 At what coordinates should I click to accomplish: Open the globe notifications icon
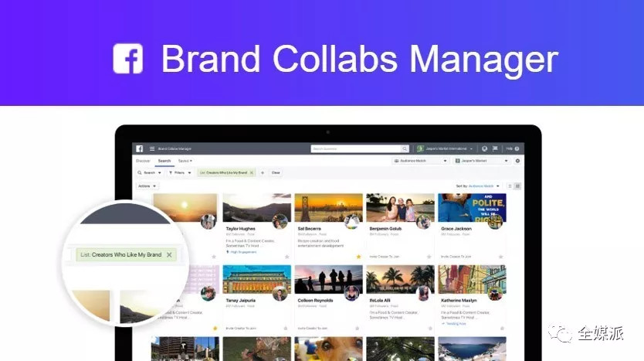(x=485, y=148)
